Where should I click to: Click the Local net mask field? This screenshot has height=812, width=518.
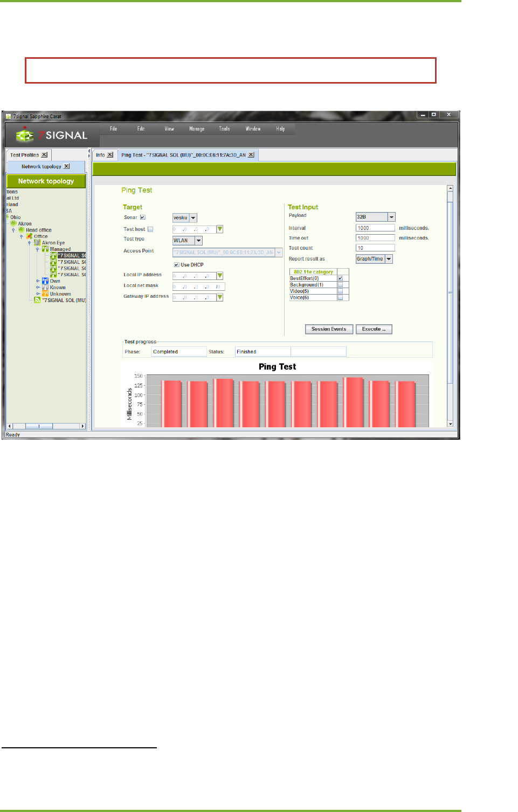[x=198, y=286]
